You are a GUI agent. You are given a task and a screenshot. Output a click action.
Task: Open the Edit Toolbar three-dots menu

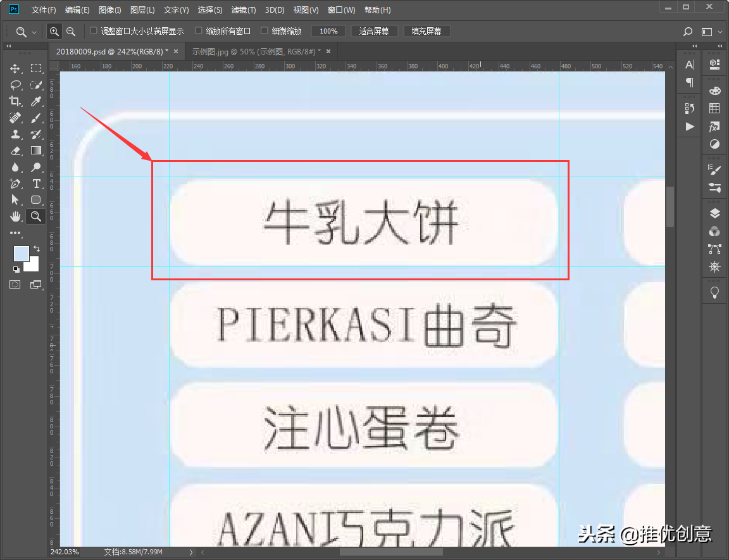point(15,233)
